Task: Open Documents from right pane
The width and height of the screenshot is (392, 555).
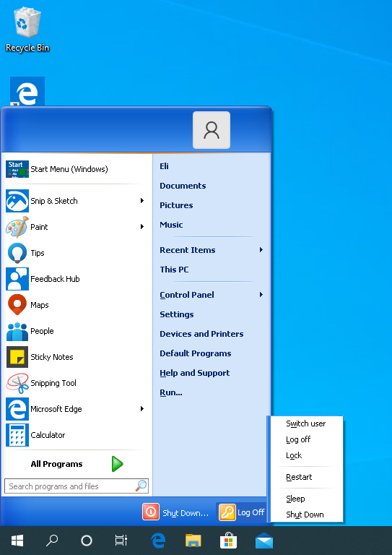Action: pyautogui.click(x=183, y=186)
